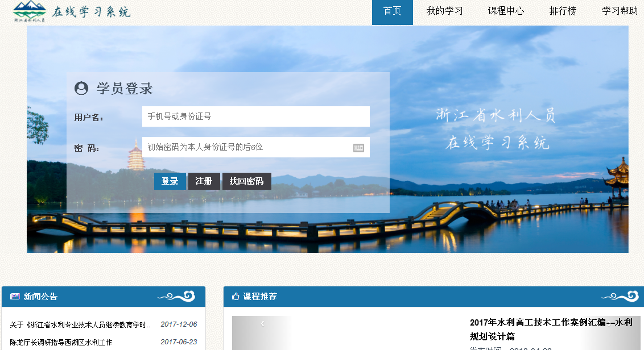Click the carousel previous arrow in course panel

click(x=262, y=324)
